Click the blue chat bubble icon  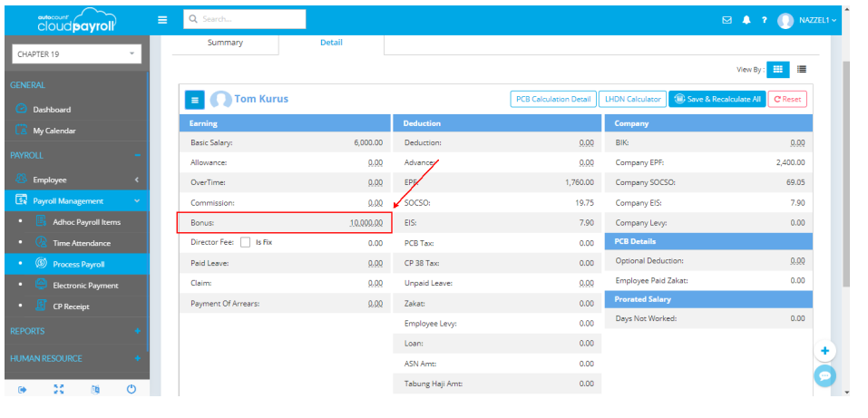pyautogui.click(x=824, y=375)
